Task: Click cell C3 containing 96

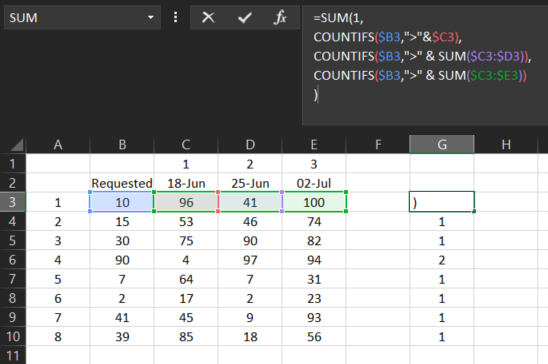Action: (x=186, y=202)
